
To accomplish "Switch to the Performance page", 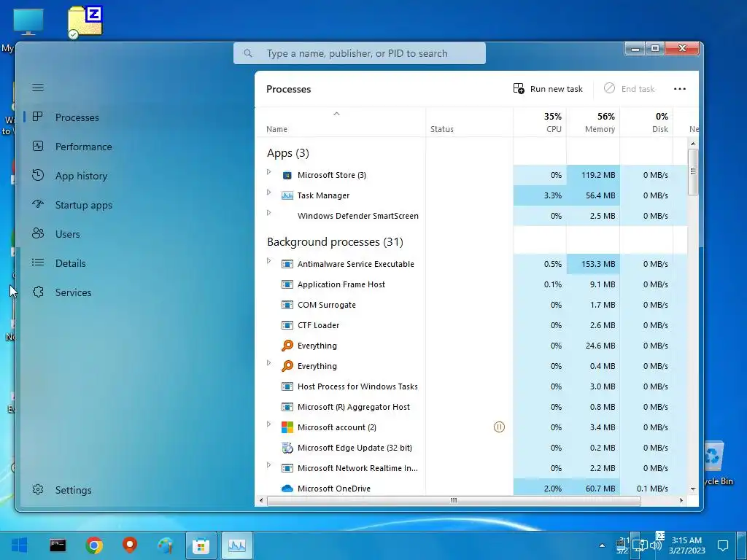I will 83,147.
